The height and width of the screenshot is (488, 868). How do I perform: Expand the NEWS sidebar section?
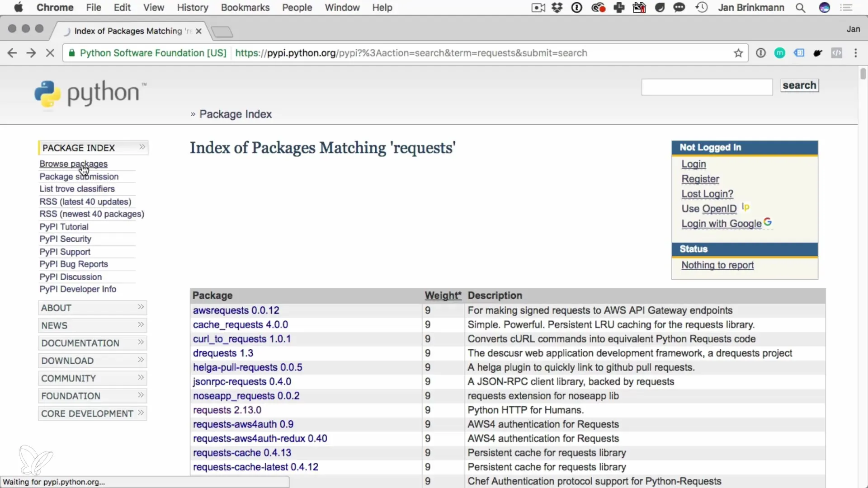point(92,325)
